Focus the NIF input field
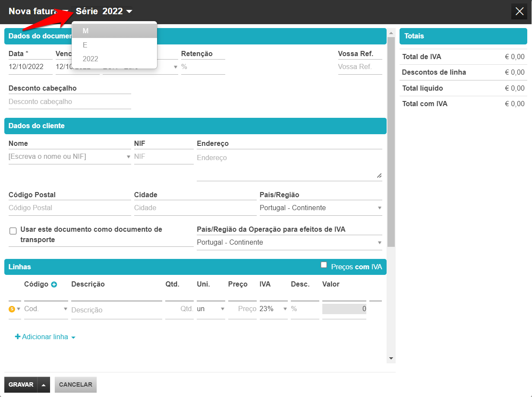The width and height of the screenshot is (532, 397). [x=164, y=157]
